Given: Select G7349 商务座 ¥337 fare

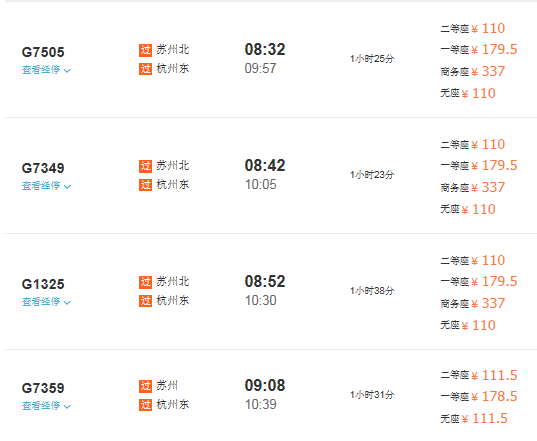Looking at the screenshot, I should pyautogui.click(x=473, y=188).
